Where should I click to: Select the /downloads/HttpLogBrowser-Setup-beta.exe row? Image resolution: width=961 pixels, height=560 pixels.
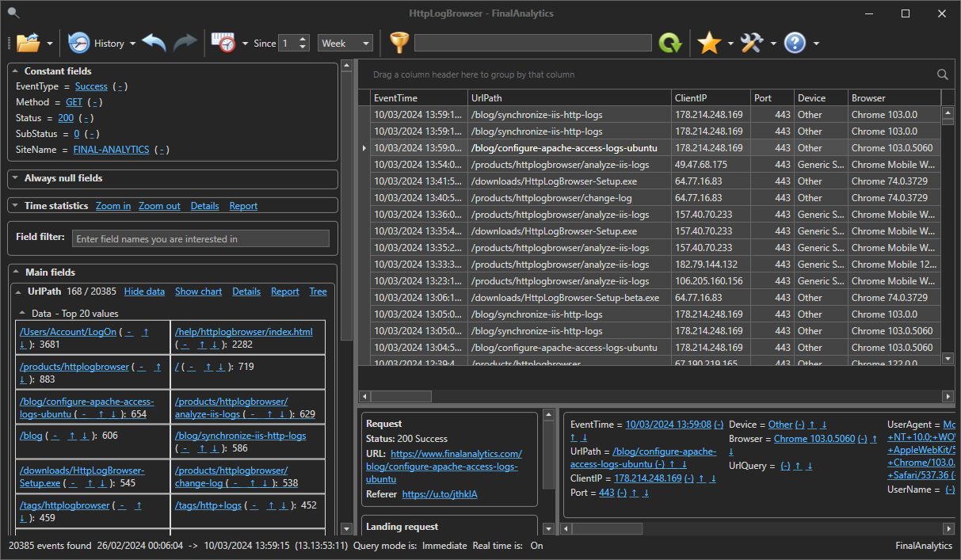coord(656,298)
